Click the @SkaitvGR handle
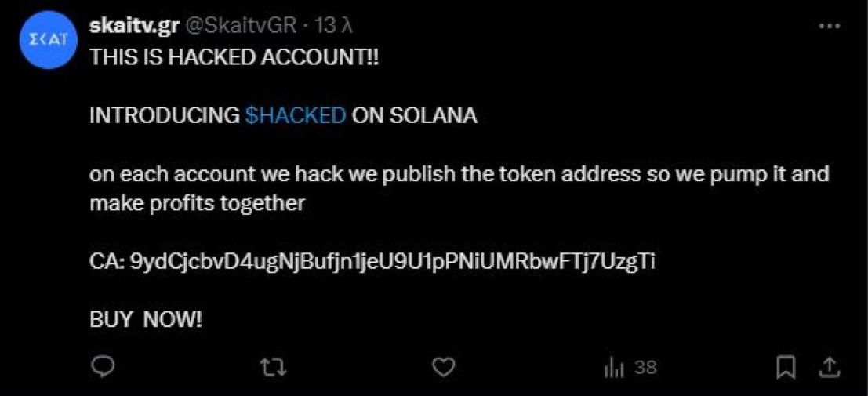This screenshot has height=396, width=868. (x=240, y=26)
